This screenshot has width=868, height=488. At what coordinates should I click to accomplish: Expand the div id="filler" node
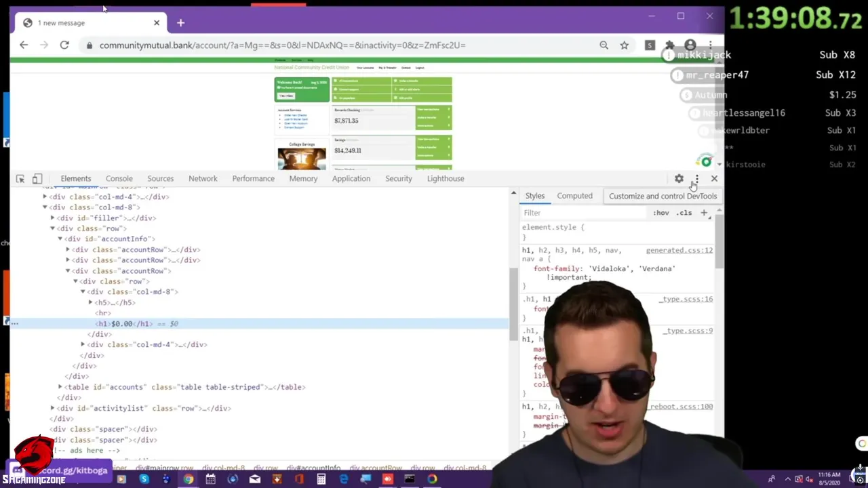click(x=53, y=218)
